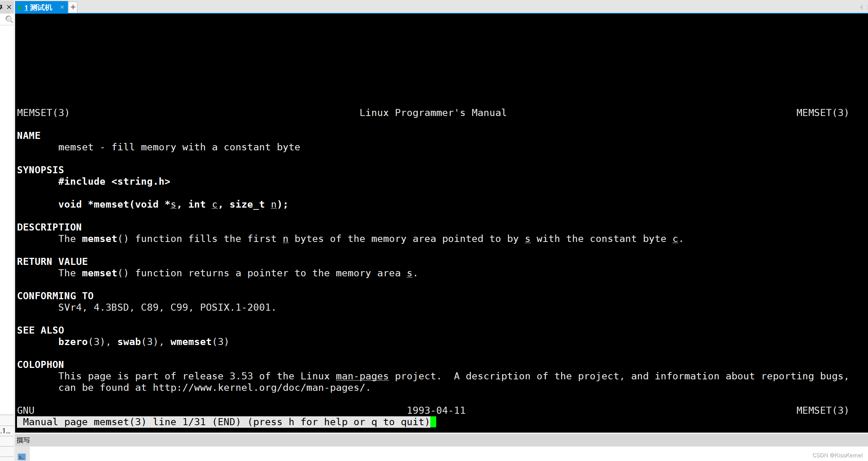Image resolution: width=868 pixels, height=461 pixels.
Task: Click 'GNU' text in the footer line
Action: [x=26, y=410]
